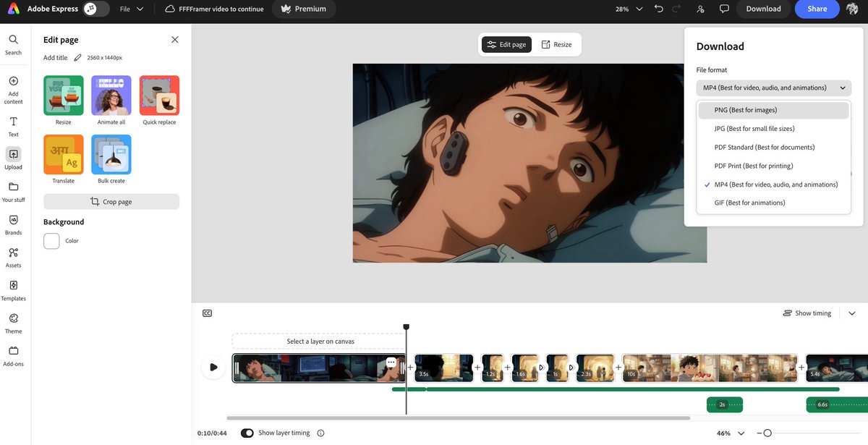The height and width of the screenshot is (445, 868).
Task: Add scene after the 3.5s clip
Action: (x=477, y=368)
